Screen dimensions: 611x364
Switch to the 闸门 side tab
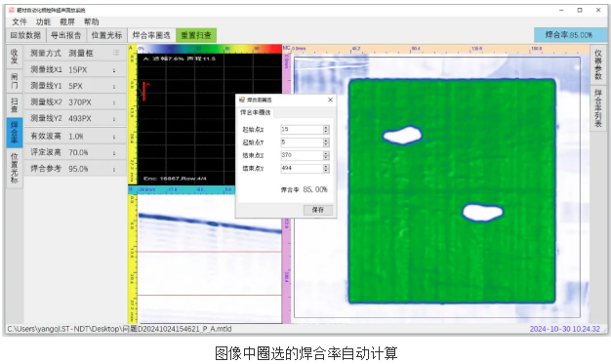click(x=15, y=81)
